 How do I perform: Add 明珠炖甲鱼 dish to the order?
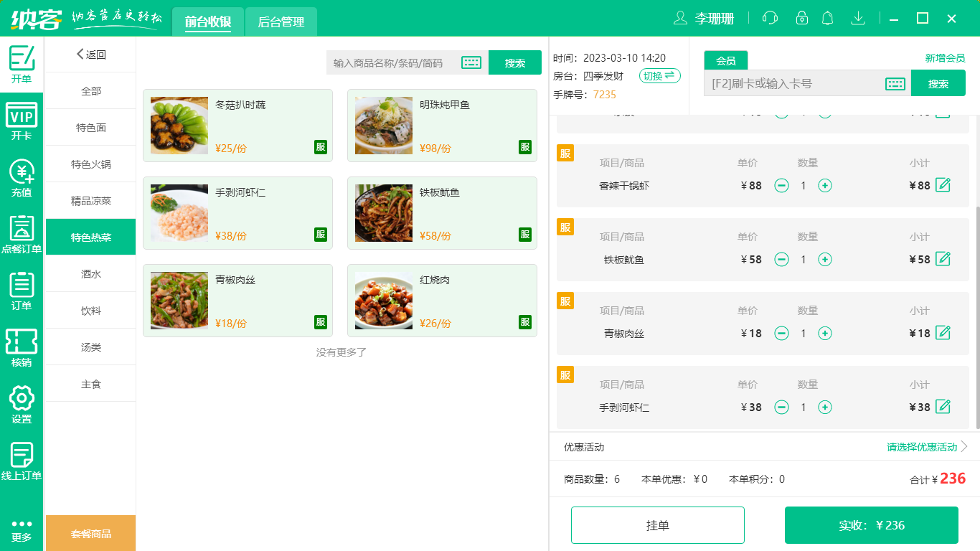point(442,126)
